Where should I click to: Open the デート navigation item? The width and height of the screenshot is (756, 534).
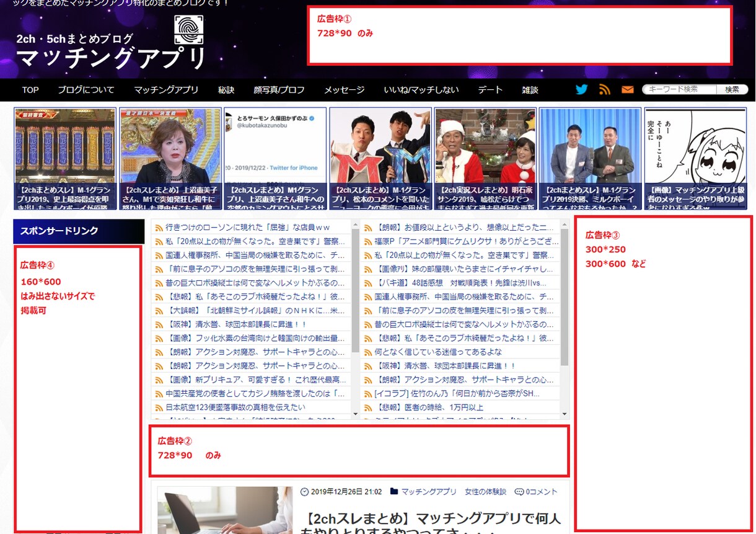[x=490, y=90]
